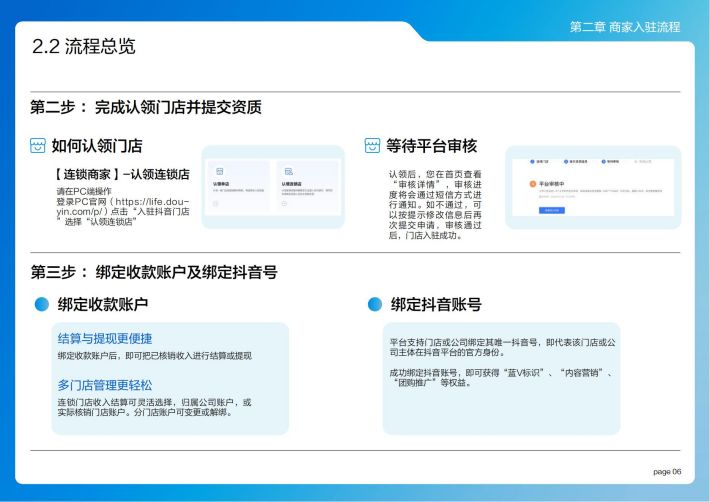Click the 2.2 流程总览 title
710x502 pixels.
point(84,46)
